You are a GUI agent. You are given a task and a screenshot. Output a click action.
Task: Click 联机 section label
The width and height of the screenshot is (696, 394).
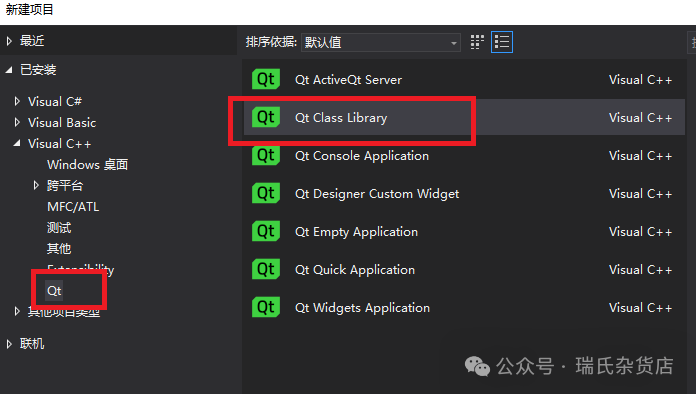[x=32, y=344]
